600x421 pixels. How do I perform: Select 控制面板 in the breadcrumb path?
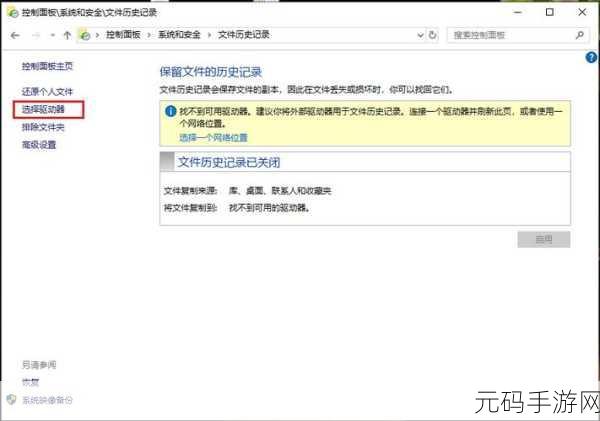coord(123,35)
